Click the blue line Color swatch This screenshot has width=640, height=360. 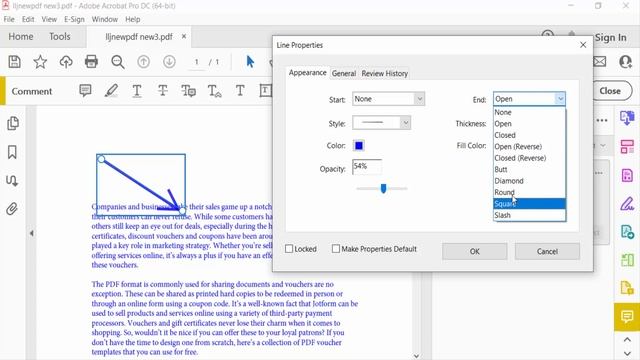pos(359,146)
